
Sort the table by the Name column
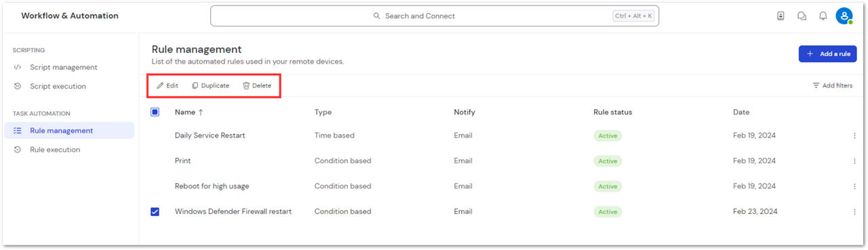point(189,112)
